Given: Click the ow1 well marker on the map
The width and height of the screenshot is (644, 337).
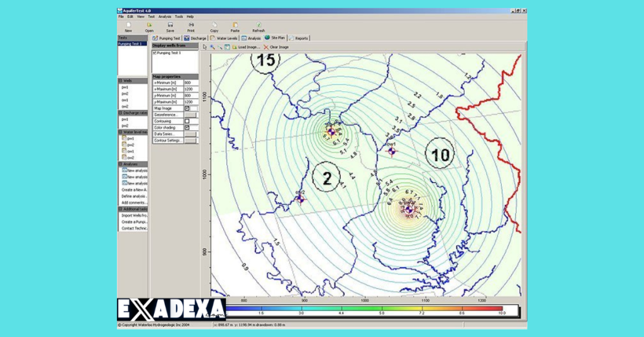Looking at the screenshot, I should pyautogui.click(x=392, y=151).
